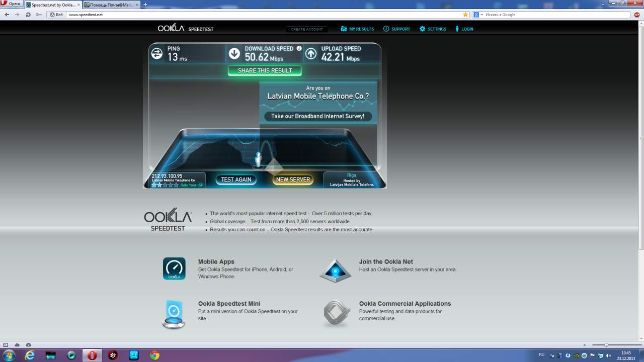Click the Latvijas Mobilais Telefons host name

click(352, 185)
